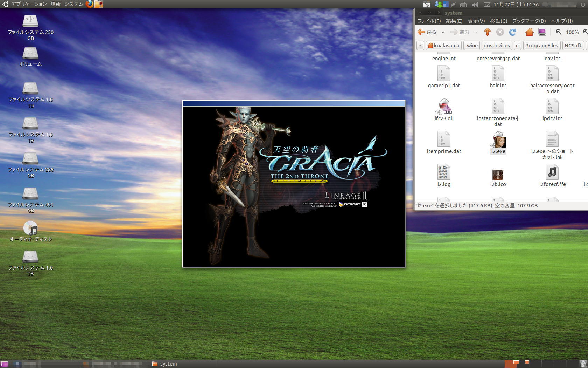
Task: Open the ヘルプ(H) menu
Action: coord(562,21)
